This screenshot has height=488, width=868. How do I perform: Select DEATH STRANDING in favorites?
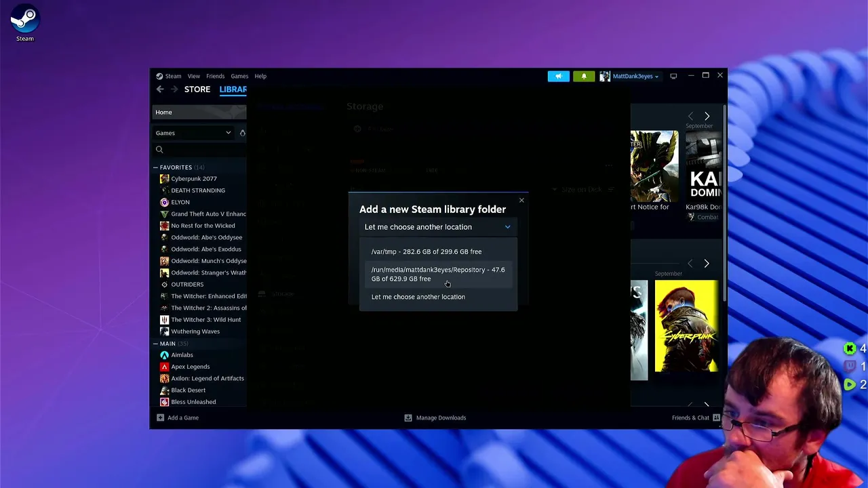point(197,190)
